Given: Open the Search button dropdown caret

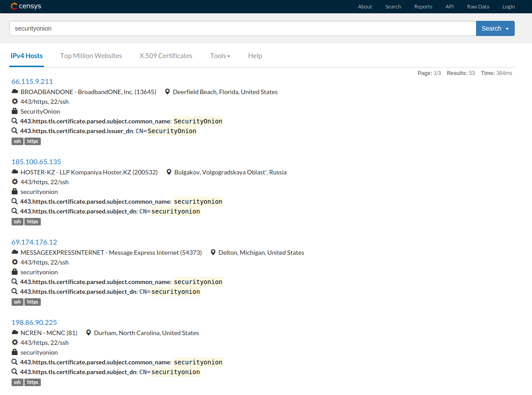Looking at the screenshot, I should coord(507,29).
